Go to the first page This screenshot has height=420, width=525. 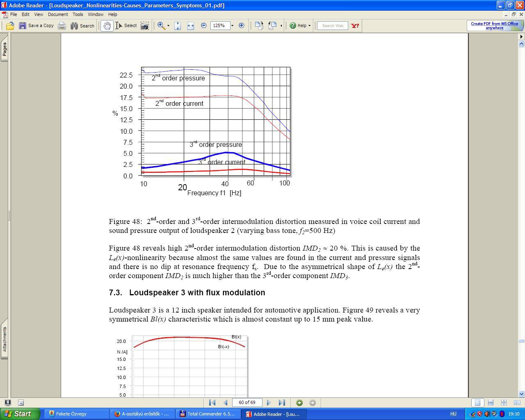click(212, 403)
